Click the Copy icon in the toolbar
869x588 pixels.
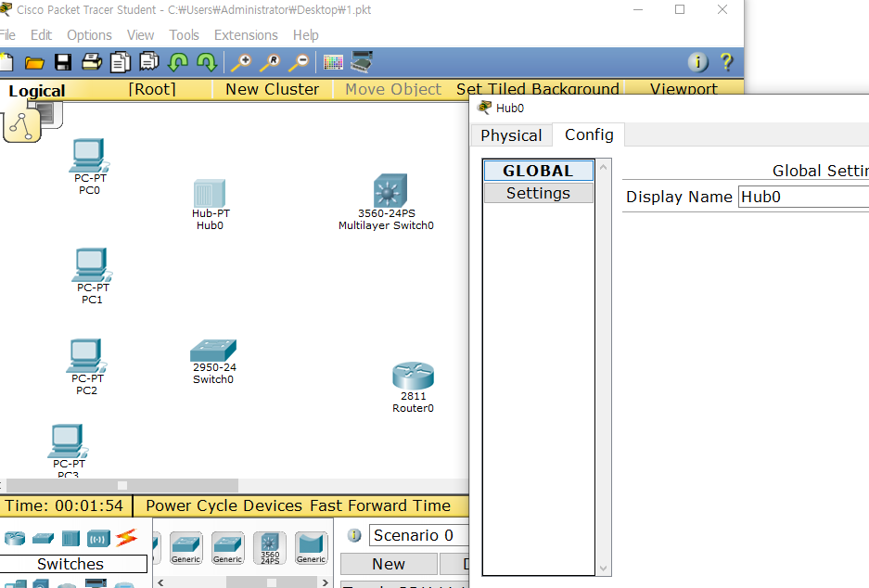pyautogui.click(x=121, y=62)
